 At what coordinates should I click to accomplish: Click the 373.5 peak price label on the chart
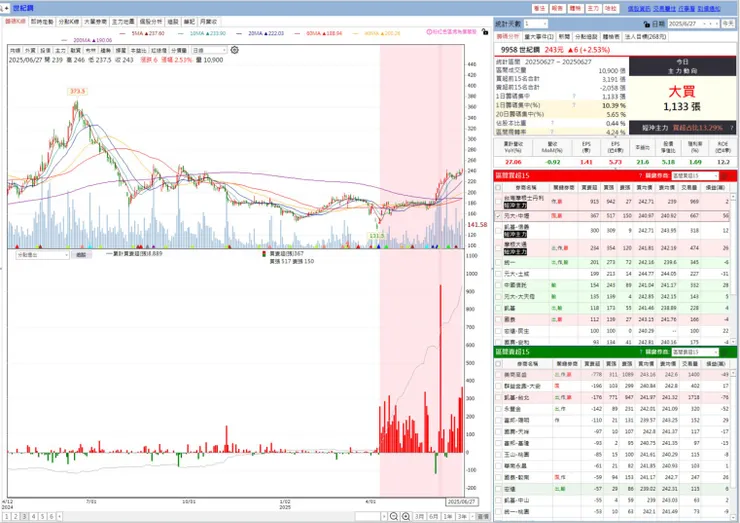(77, 91)
